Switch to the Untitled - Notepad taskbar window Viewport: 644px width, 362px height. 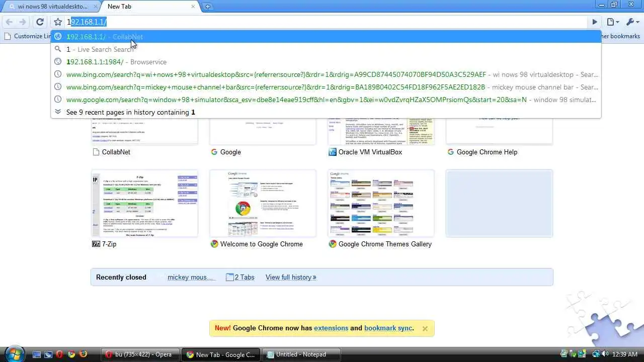(302, 354)
